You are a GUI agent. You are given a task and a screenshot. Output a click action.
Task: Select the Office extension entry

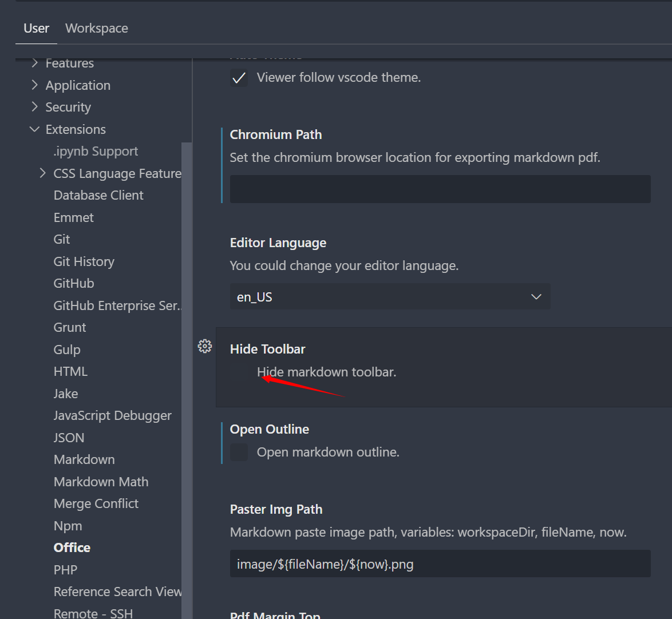72,547
